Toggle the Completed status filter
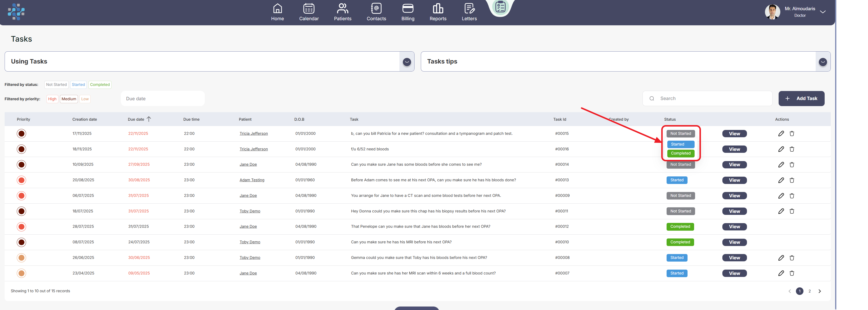 point(100,84)
